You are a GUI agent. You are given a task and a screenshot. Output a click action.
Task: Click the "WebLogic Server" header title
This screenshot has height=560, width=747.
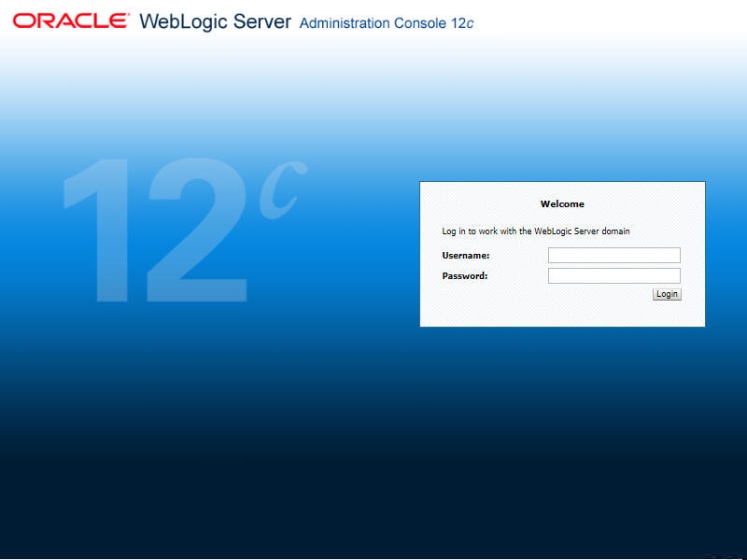pyautogui.click(x=215, y=21)
